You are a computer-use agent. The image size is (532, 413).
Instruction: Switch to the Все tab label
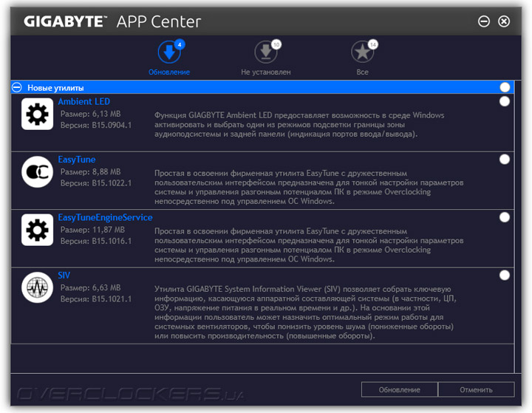tap(362, 72)
